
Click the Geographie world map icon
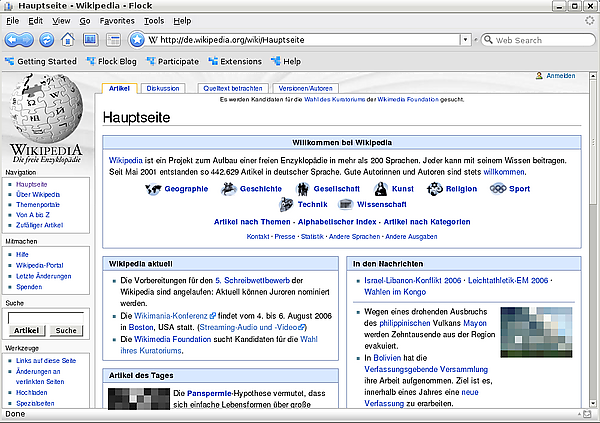point(153,189)
